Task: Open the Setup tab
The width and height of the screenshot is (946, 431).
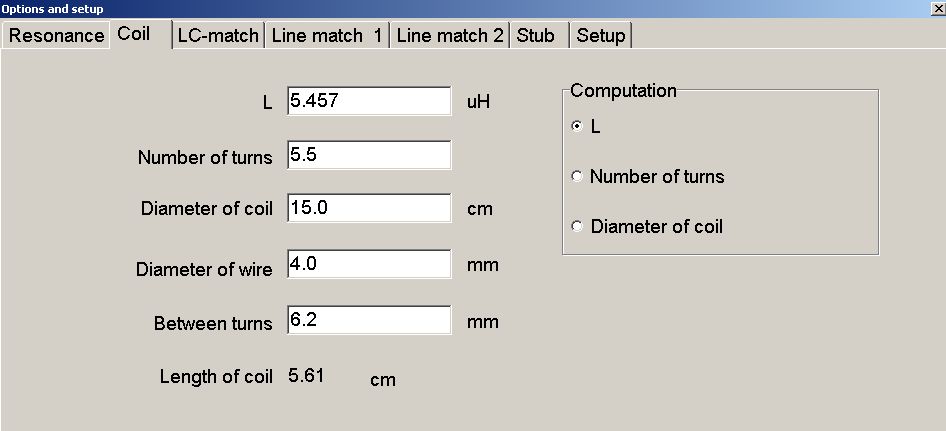Action: [601, 36]
